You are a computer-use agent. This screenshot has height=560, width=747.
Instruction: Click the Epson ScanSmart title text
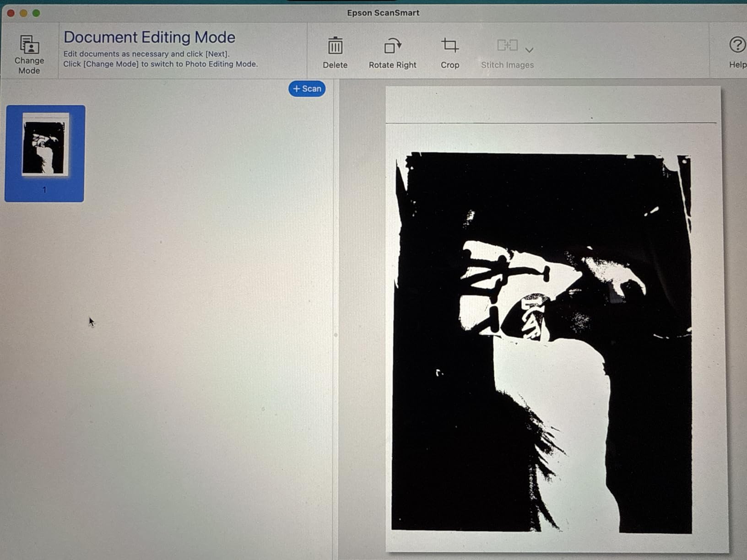[x=383, y=13]
